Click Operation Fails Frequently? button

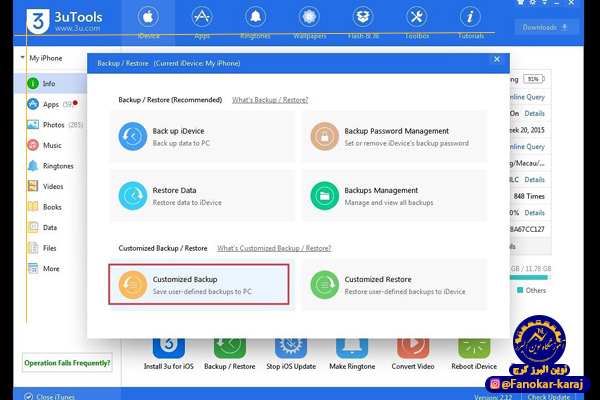(67, 363)
